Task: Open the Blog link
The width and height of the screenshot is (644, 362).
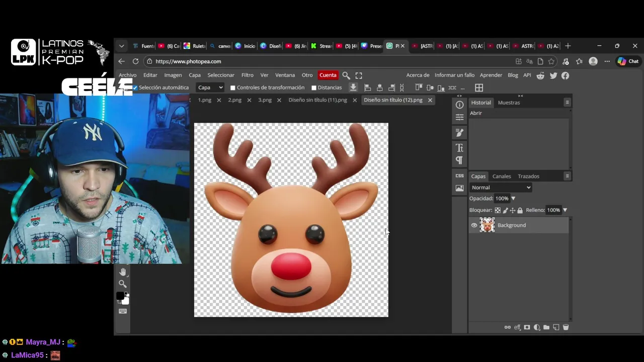Action: pyautogui.click(x=513, y=75)
